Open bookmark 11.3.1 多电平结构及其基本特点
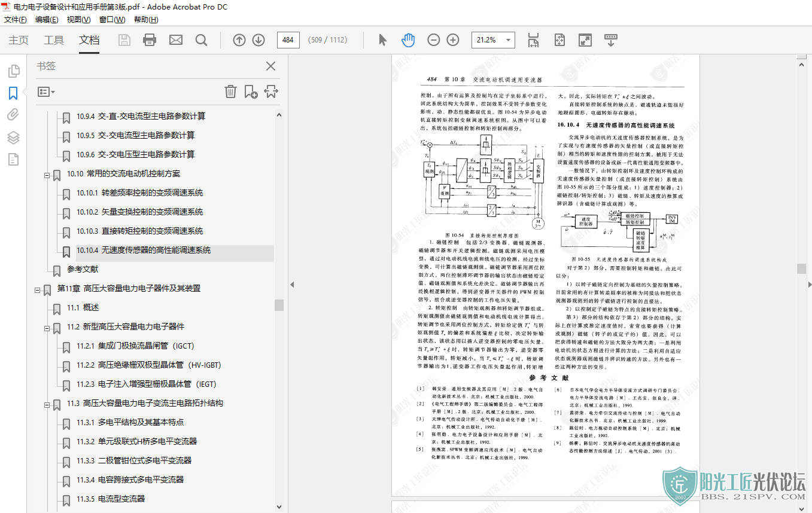The image size is (812, 513). point(130,422)
